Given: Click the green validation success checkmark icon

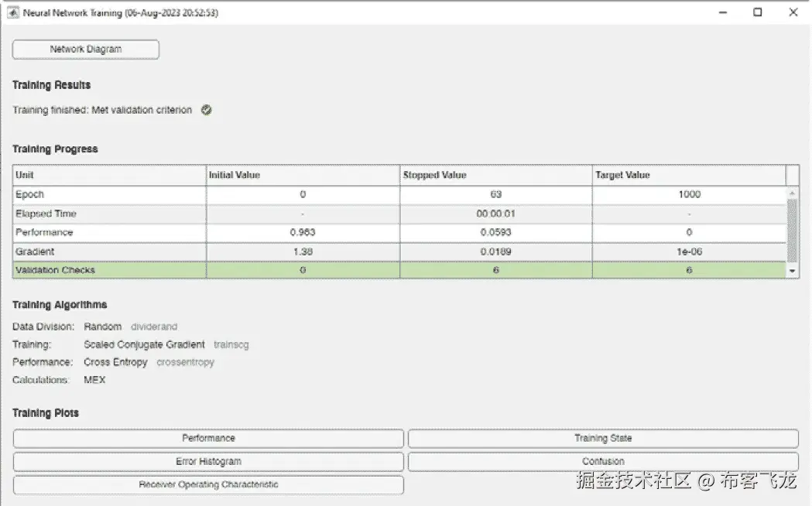Looking at the screenshot, I should (205, 110).
